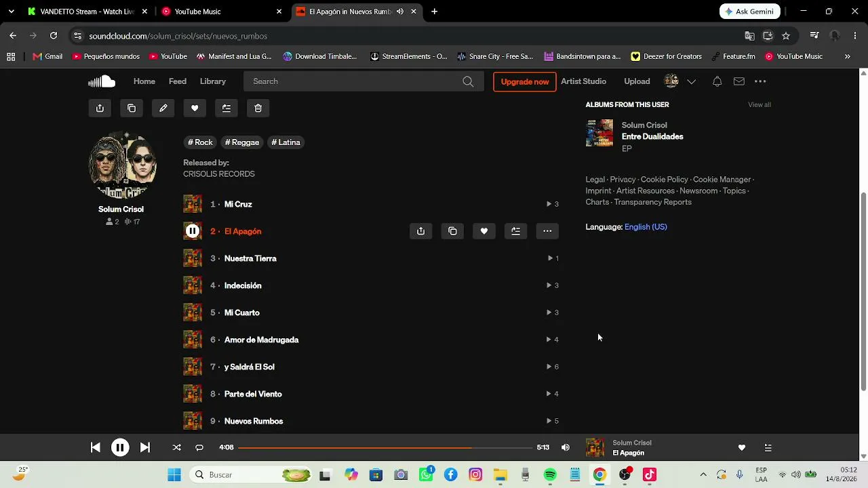
Task: Toggle like on the playlist
Action: (195, 108)
